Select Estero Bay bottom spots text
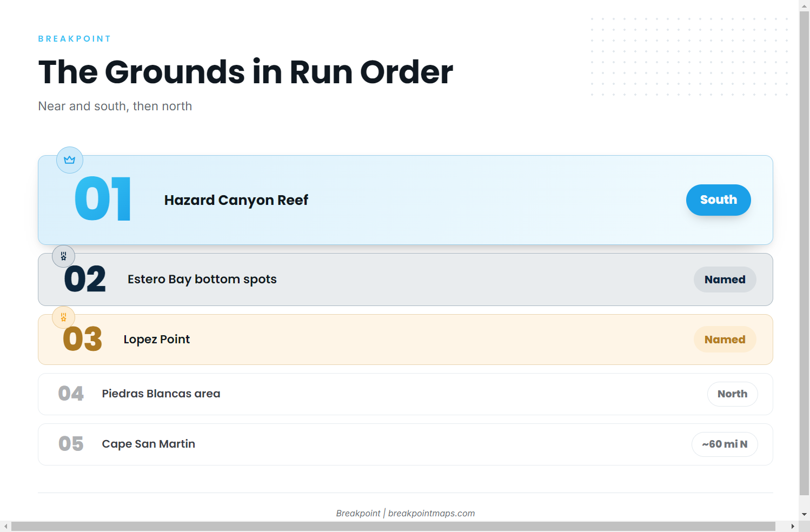The image size is (810, 532). [202, 280]
